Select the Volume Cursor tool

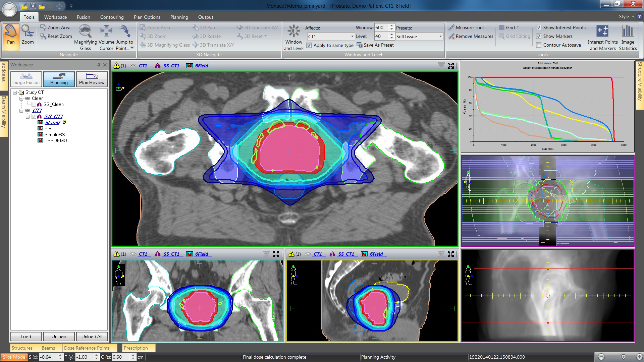(106, 37)
